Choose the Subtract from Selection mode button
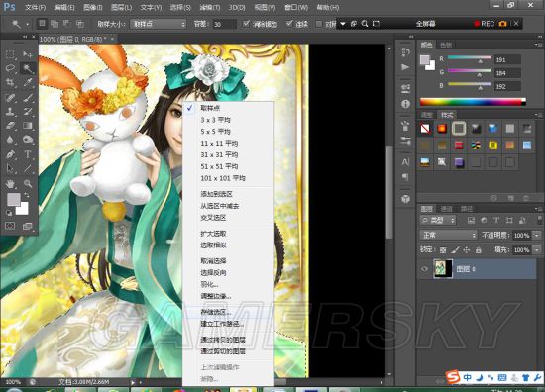Screen dimensions: 545x392 point(67,24)
